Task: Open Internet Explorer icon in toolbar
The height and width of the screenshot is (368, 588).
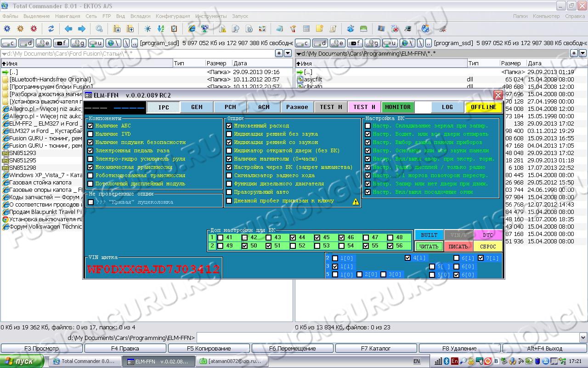Action: pyautogui.click(x=192, y=29)
